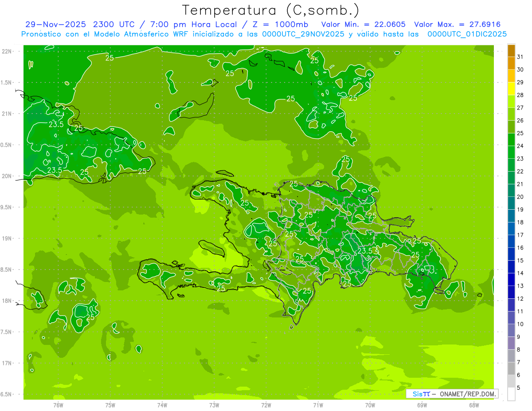Viewport: 532px width, 411px height.
Task: Click the "69W" longitude axis label
Action: pyautogui.click(x=422, y=405)
